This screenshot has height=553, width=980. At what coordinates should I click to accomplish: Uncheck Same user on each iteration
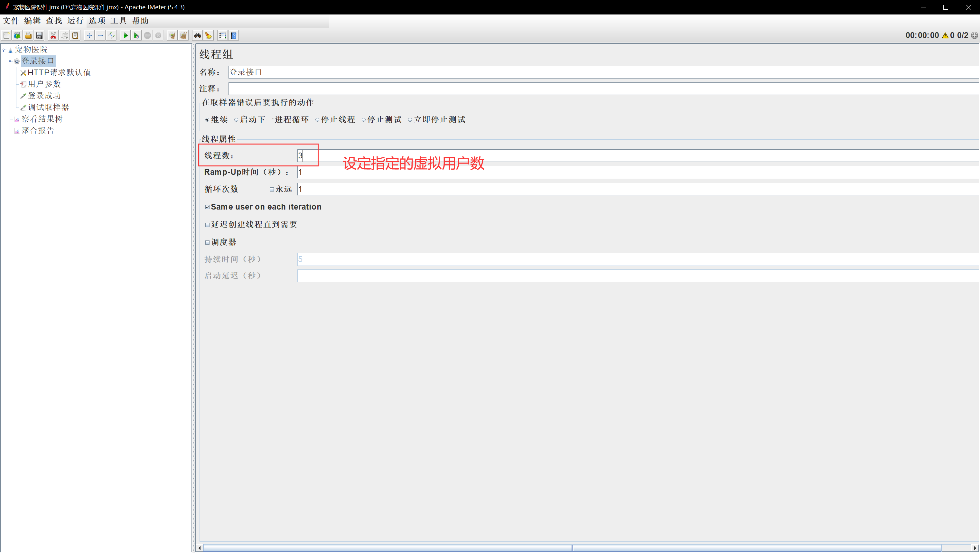pyautogui.click(x=207, y=207)
